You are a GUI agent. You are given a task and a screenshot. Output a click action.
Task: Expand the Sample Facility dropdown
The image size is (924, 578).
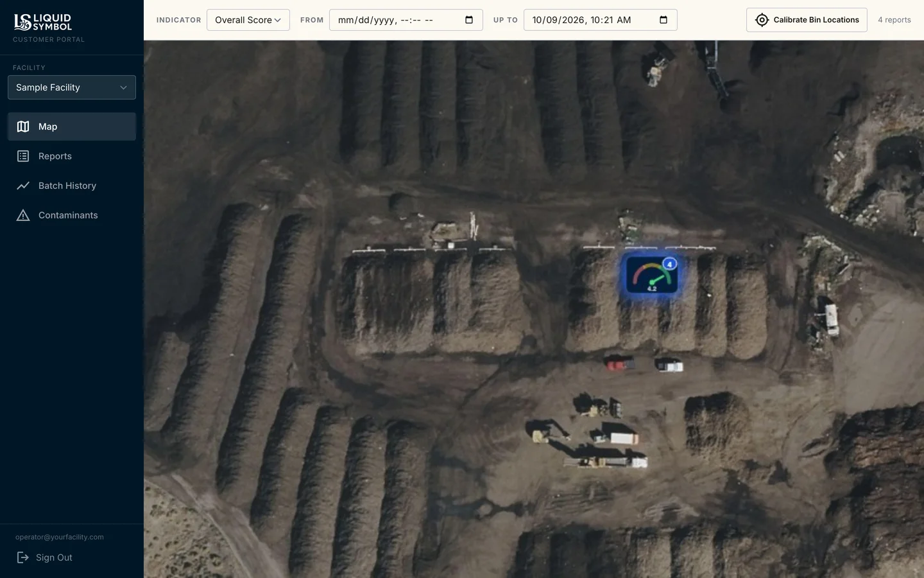click(x=72, y=87)
